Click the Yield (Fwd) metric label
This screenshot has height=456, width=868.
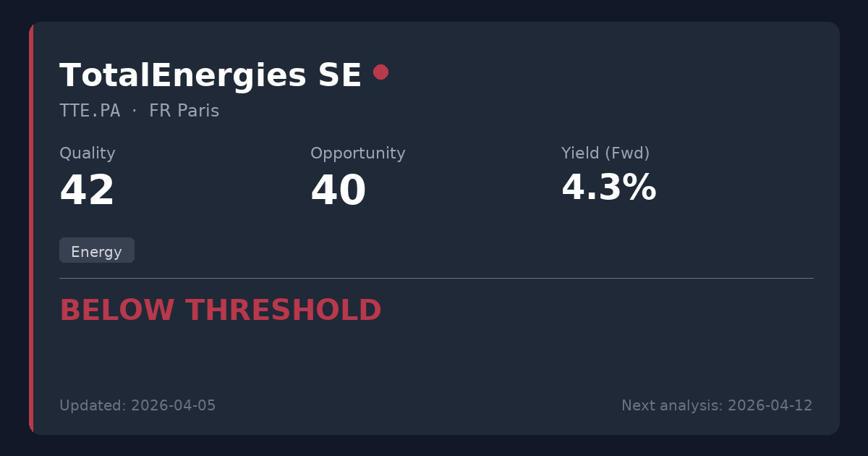(605, 153)
